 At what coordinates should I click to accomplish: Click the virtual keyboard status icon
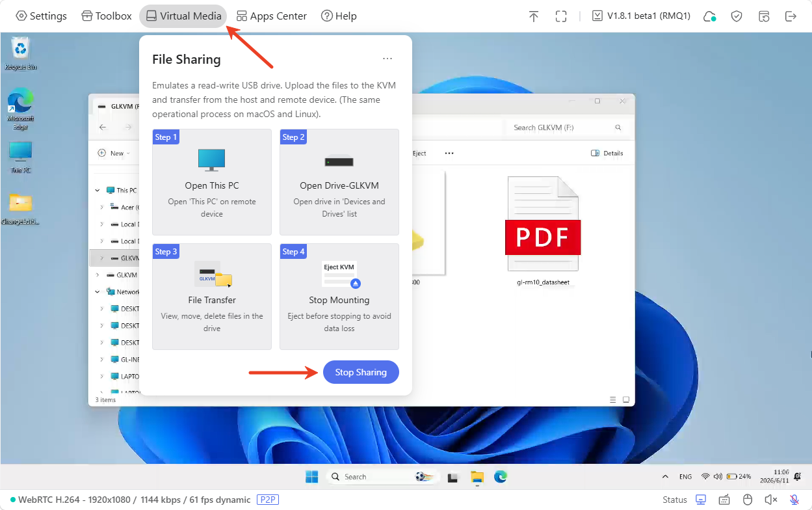724,500
